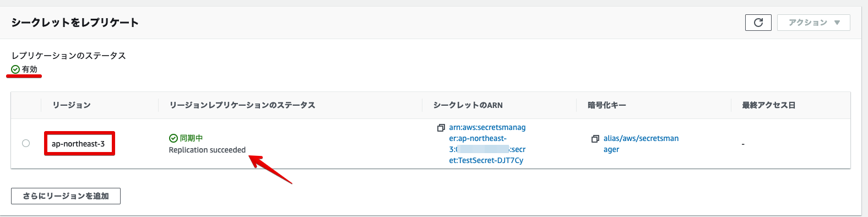Click the シークレットのARN column header
Image resolution: width=868 pixels, height=217 pixels.
468,105
